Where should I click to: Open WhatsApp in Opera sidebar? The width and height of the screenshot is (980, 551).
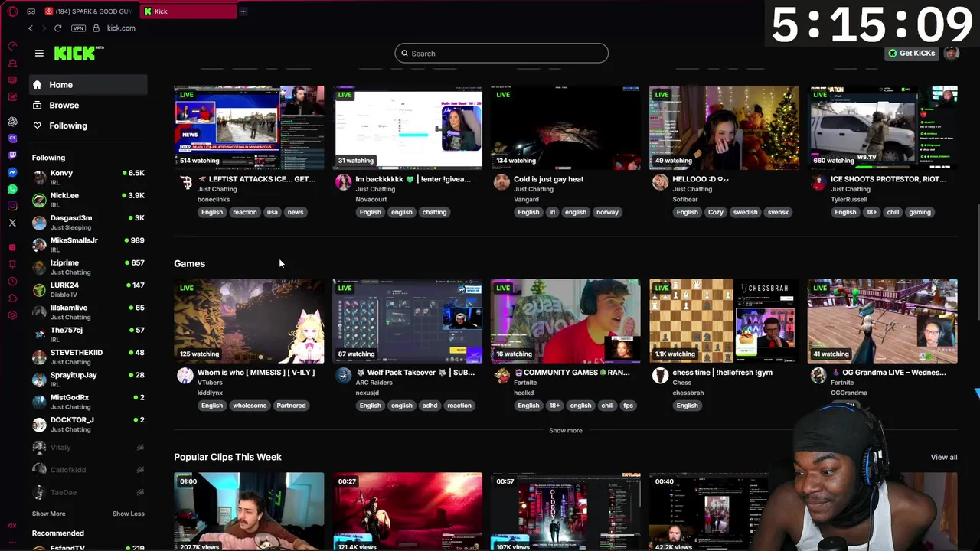coord(12,189)
